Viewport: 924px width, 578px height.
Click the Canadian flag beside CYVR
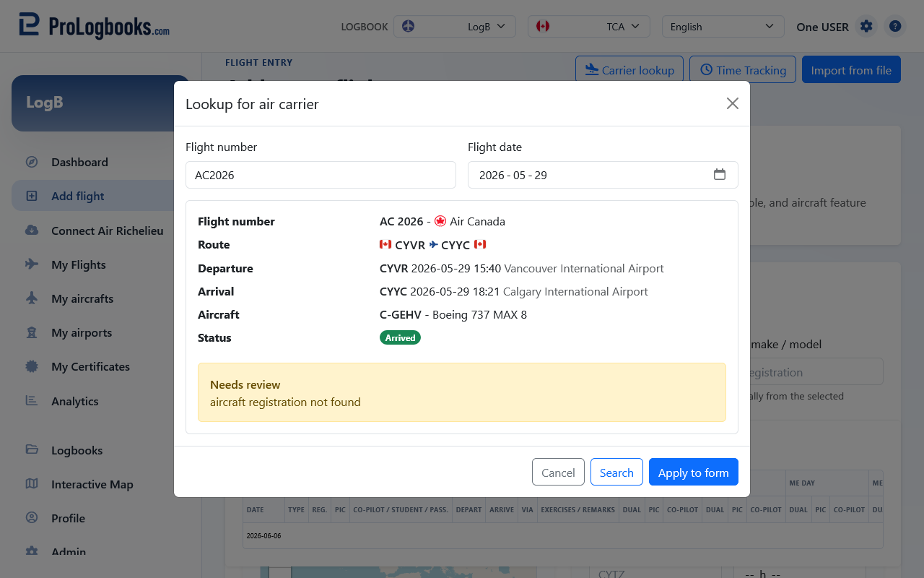click(x=385, y=244)
